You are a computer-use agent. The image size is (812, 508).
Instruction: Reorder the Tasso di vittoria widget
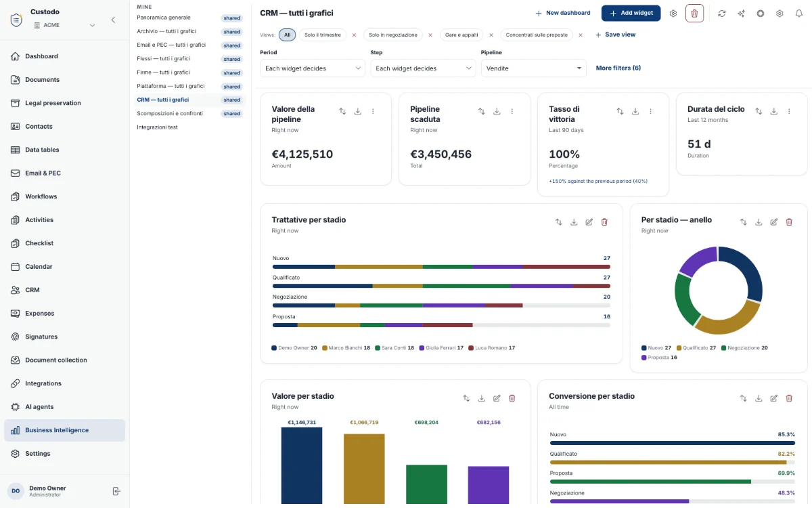(620, 111)
